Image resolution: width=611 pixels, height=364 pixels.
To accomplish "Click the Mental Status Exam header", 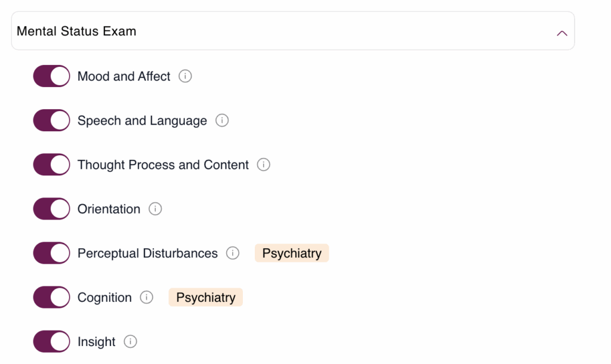I will 293,31.
